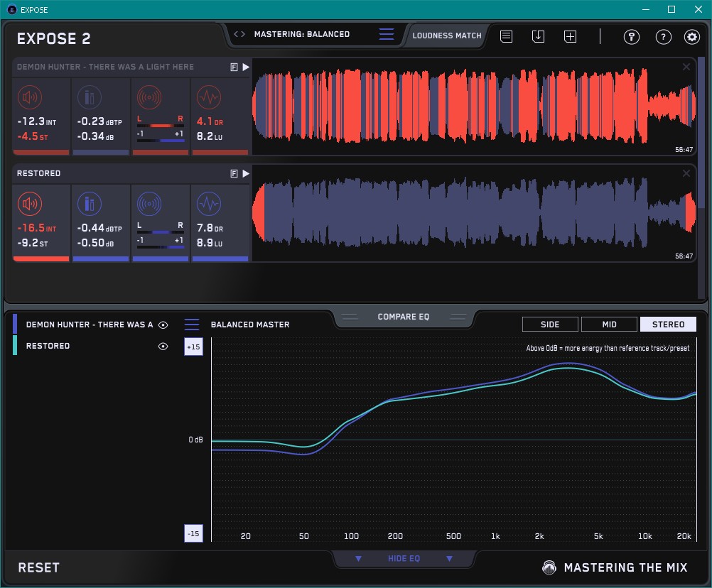Maximize the Expose window
712x588 pixels.
click(x=671, y=9)
